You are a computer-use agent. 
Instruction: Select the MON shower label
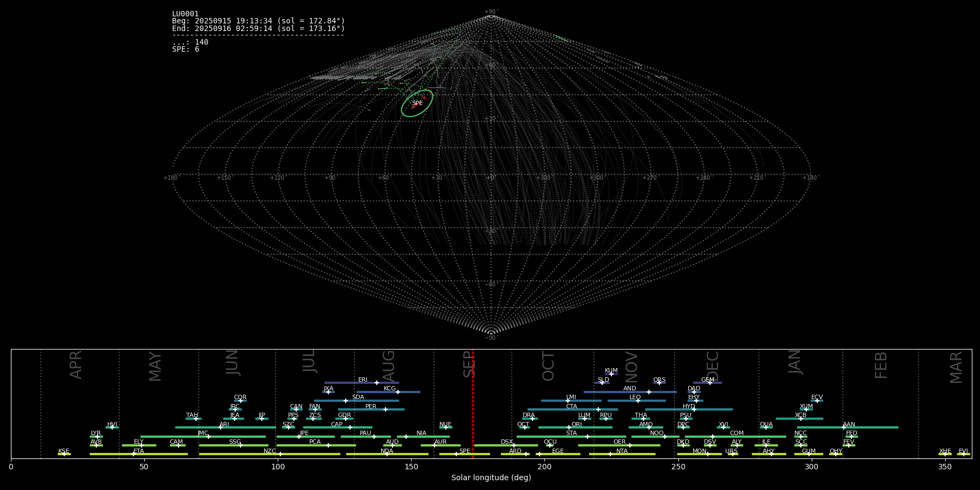point(700,451)
